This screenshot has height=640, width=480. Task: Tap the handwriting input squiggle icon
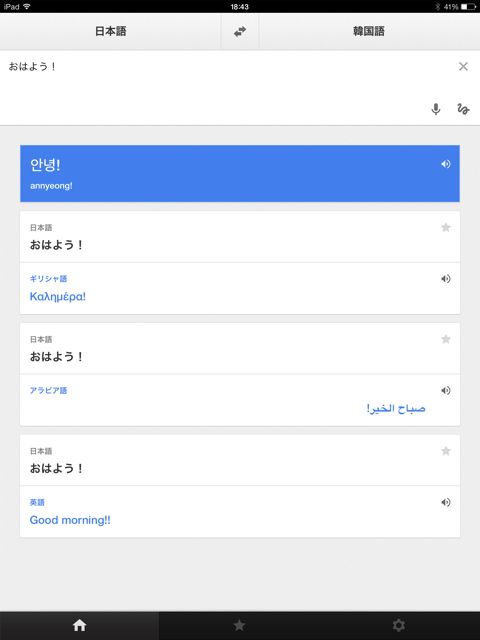click(x=463, y=109)
